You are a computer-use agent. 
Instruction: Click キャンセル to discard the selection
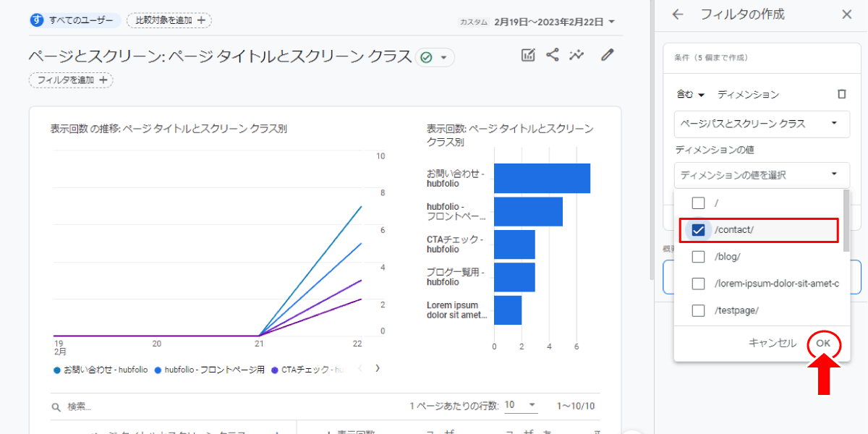[773, 344]
